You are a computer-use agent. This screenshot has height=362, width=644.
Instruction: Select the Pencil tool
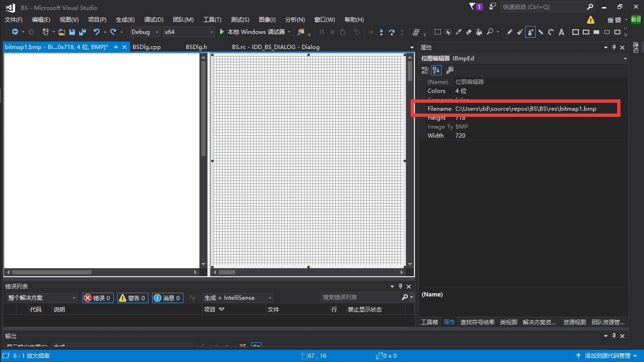[510, 32]
